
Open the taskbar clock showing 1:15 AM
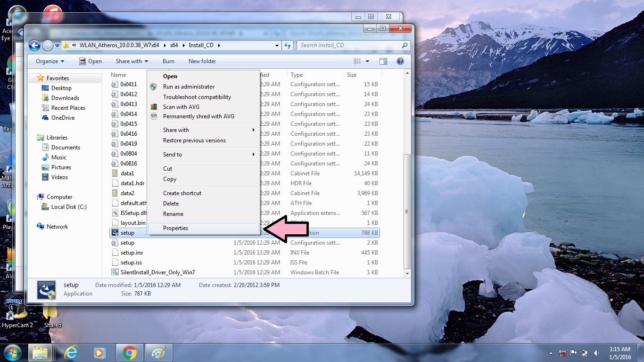tap(619, 353)
